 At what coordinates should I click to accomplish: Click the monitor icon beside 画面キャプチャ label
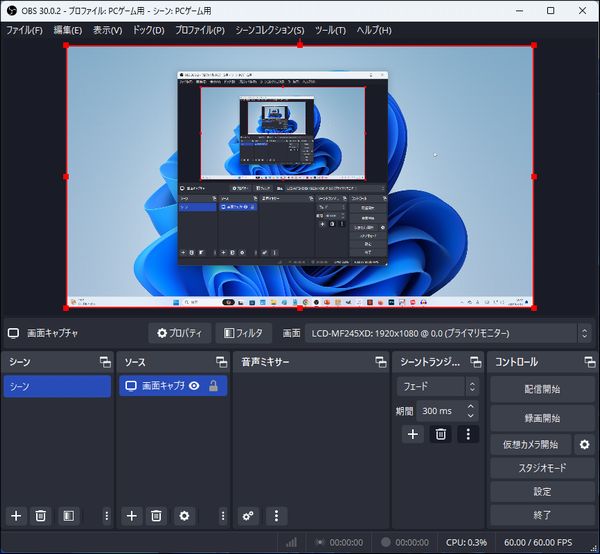[x=13, y=333]
